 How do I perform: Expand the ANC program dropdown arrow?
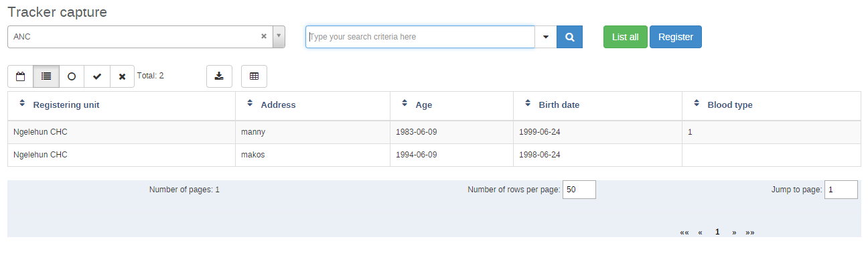tap(279, 37)
